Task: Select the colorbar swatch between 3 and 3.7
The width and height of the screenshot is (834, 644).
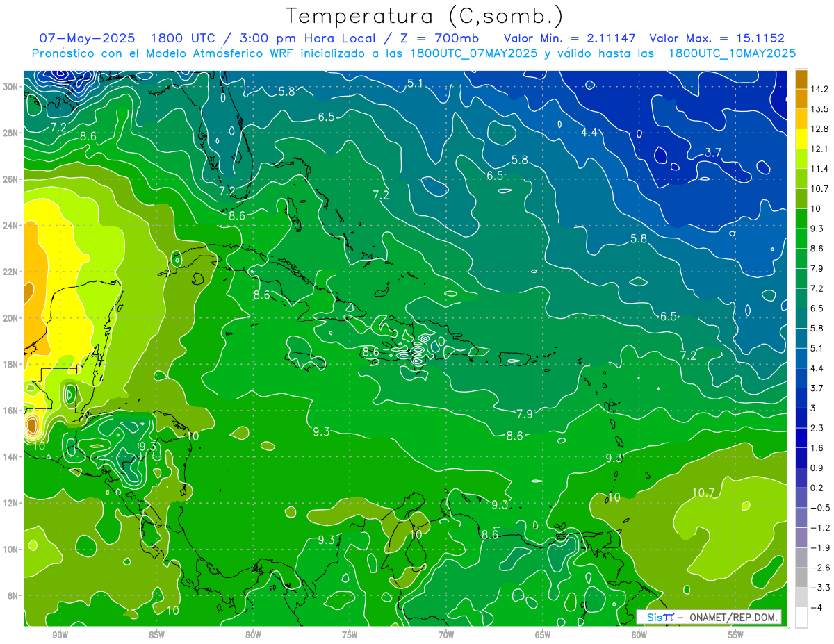Action: click(801, 398)
